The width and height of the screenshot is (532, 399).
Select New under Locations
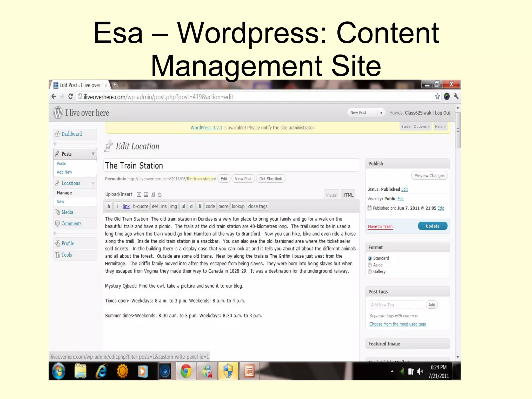(60, 202)
